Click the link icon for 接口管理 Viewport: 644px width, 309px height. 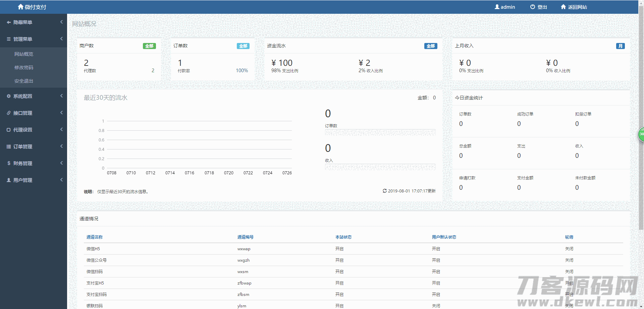pyautogui.click(x=9, y=113)
